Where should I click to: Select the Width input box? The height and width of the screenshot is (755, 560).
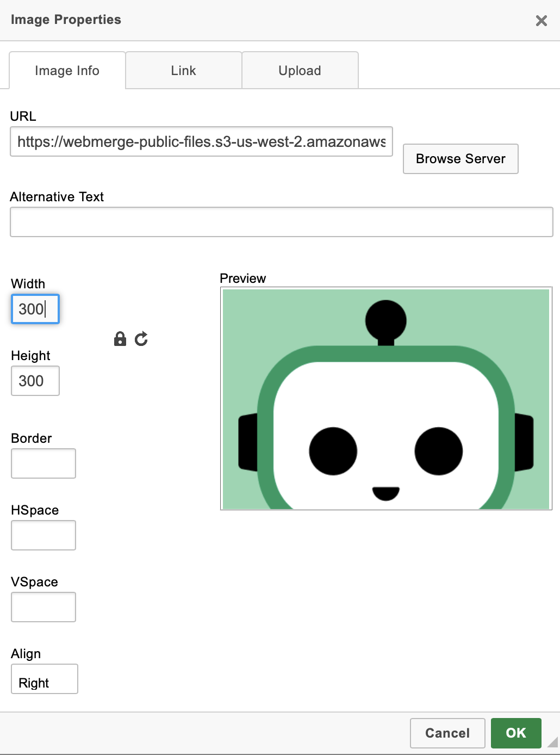pos(35,310)
